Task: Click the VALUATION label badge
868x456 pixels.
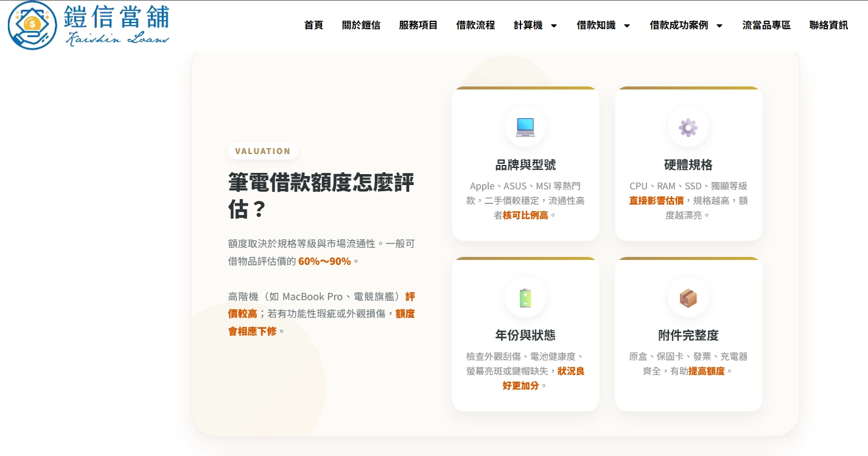Action: pyautogui.click(x=262, y=150)
